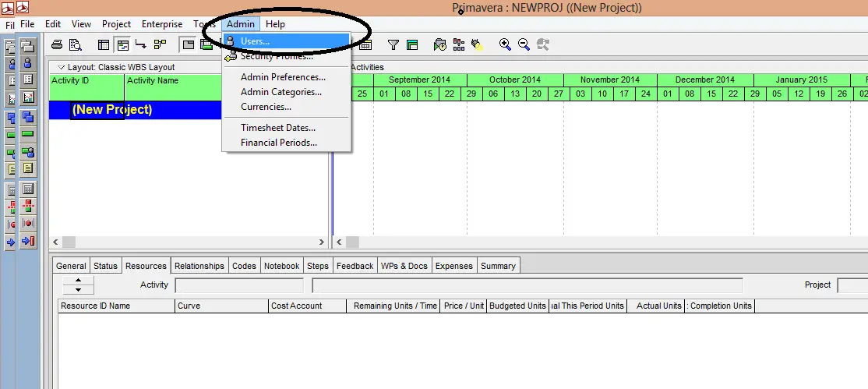Open the Help menu

[275, 24]
